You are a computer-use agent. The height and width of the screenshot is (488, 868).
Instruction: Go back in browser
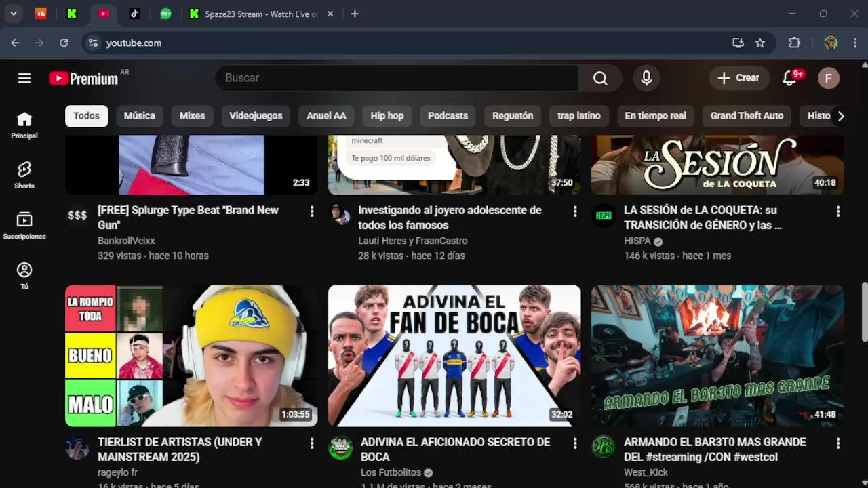click(x=15, y=43)
